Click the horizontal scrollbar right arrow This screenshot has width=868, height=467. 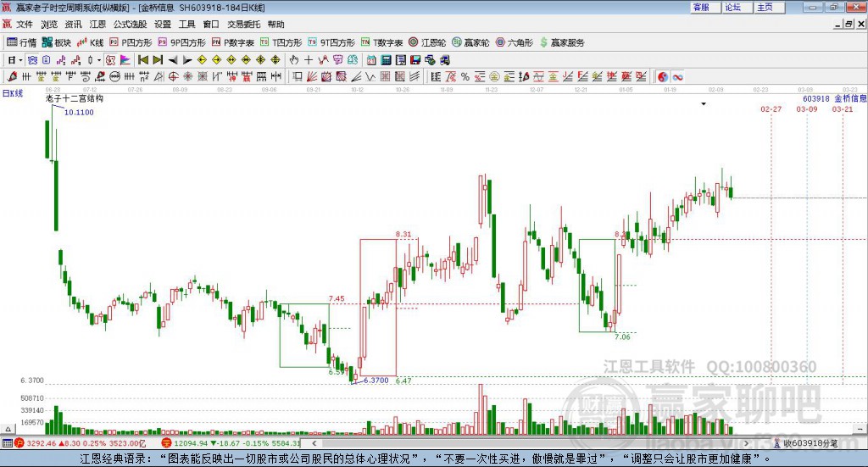[x=746, y=443]
